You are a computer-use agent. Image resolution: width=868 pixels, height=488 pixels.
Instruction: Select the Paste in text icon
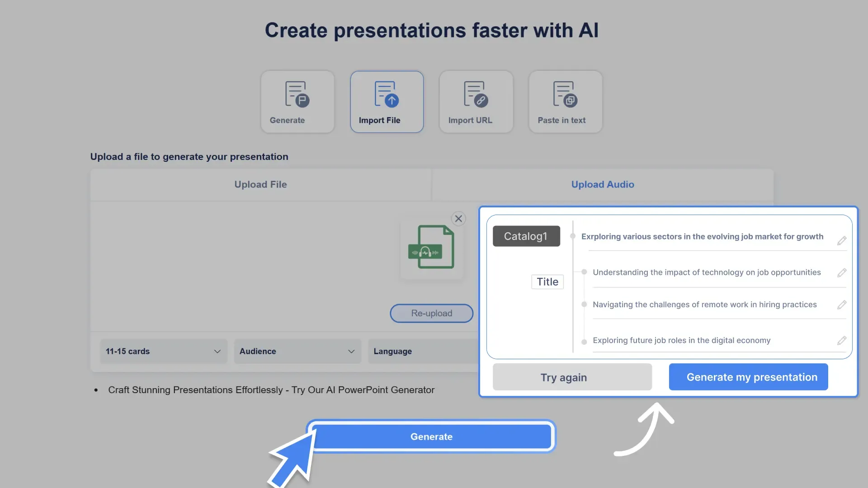click(x=565, y=94)
